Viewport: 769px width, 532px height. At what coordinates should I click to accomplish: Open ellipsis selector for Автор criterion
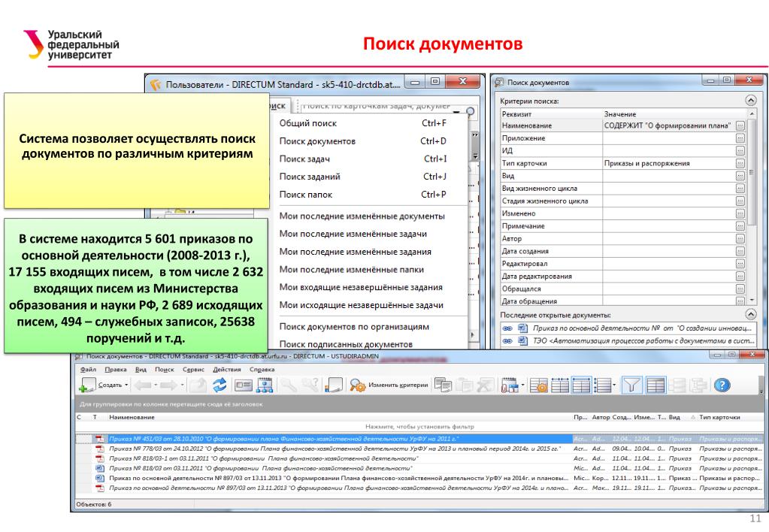(740, 239)
